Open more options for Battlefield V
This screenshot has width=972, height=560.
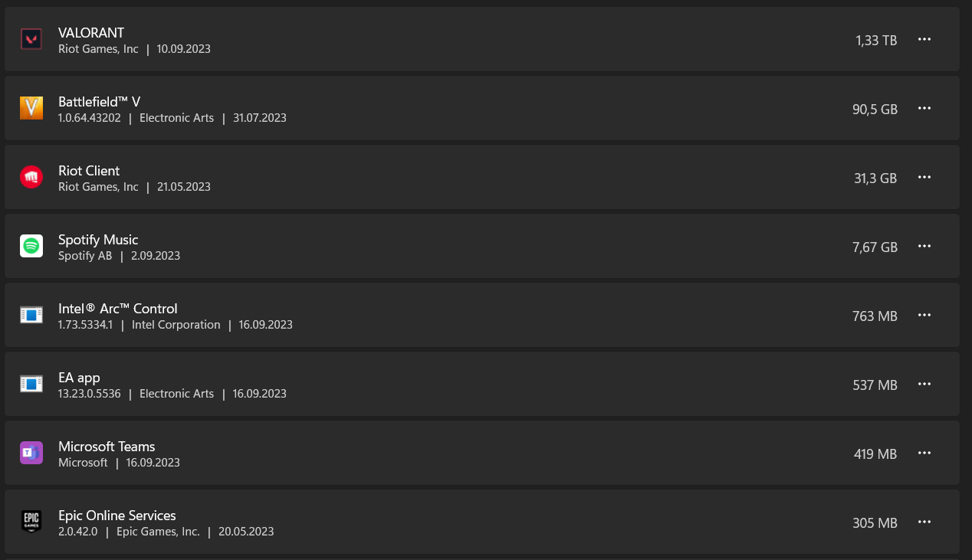(x=924, y=109)
